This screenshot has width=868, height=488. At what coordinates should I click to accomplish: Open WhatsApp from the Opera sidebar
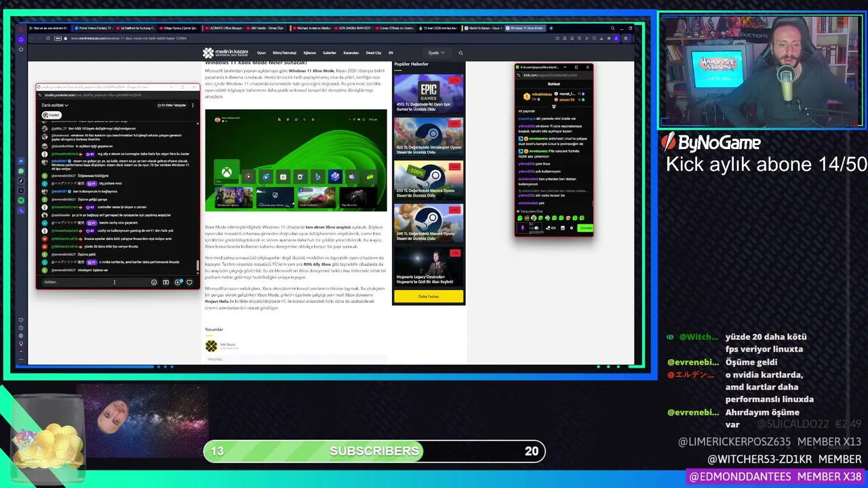coord(21,171)
